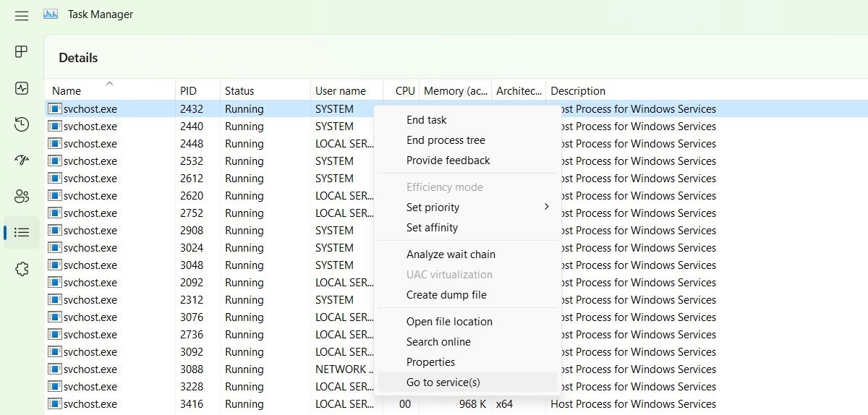Open Services puzzle-piece sidebar icon

(22, 269)
